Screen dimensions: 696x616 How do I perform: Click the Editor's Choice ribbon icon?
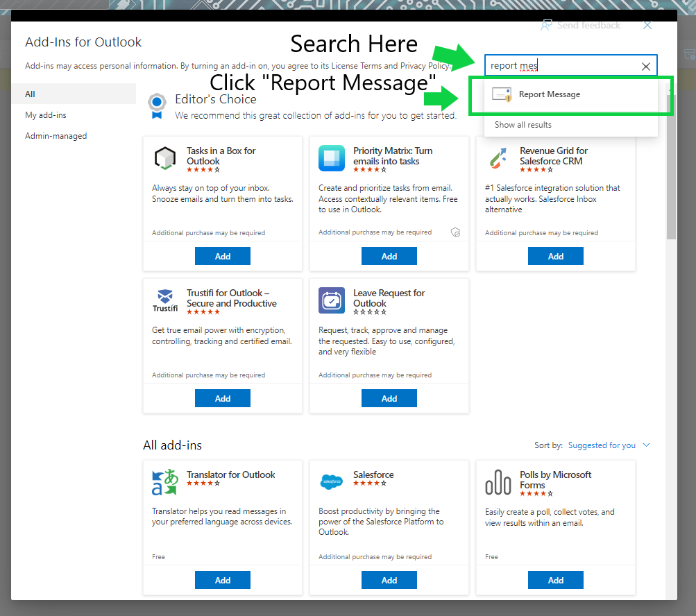pyautogui.click(x=157, y=105)
